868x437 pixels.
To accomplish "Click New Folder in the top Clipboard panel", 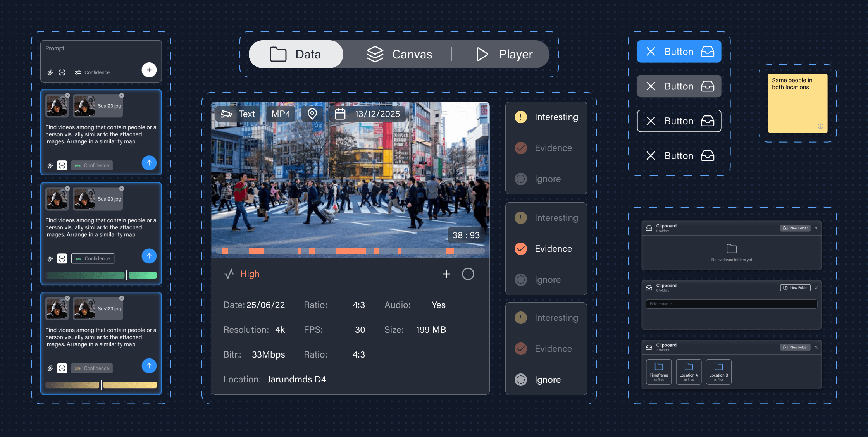I will point(796,228).
